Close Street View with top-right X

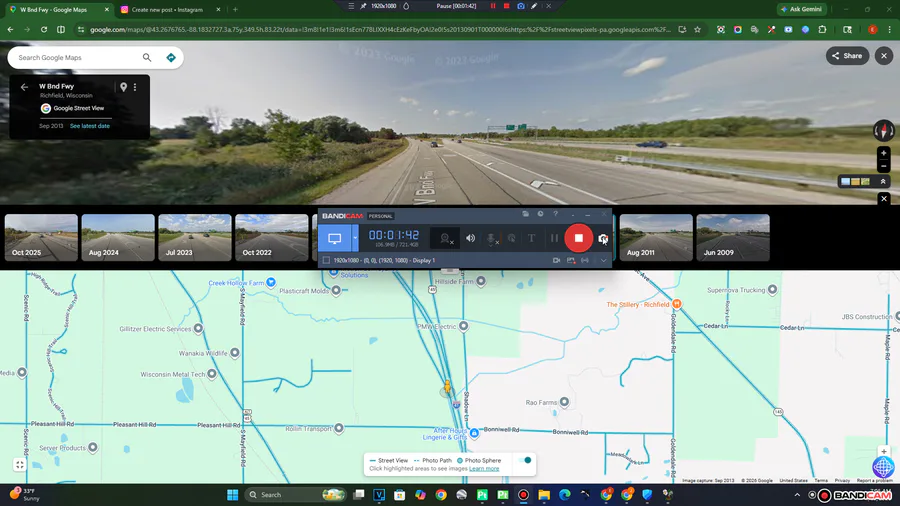pos(884,56)
